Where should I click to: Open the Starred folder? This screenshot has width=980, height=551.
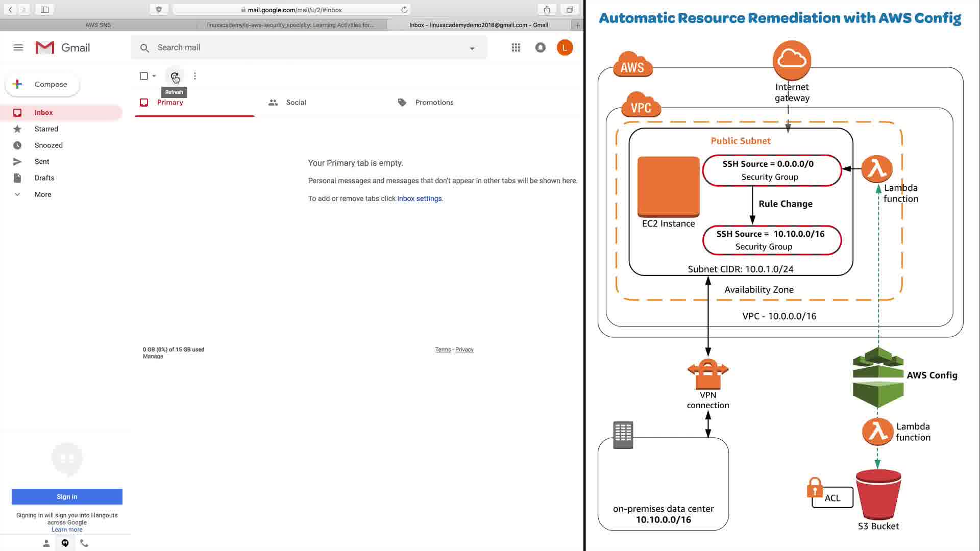point(46,129)
